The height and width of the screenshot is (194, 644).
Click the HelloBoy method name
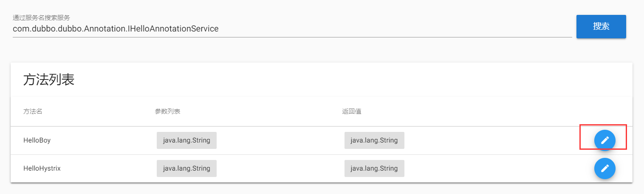[37, 140]
